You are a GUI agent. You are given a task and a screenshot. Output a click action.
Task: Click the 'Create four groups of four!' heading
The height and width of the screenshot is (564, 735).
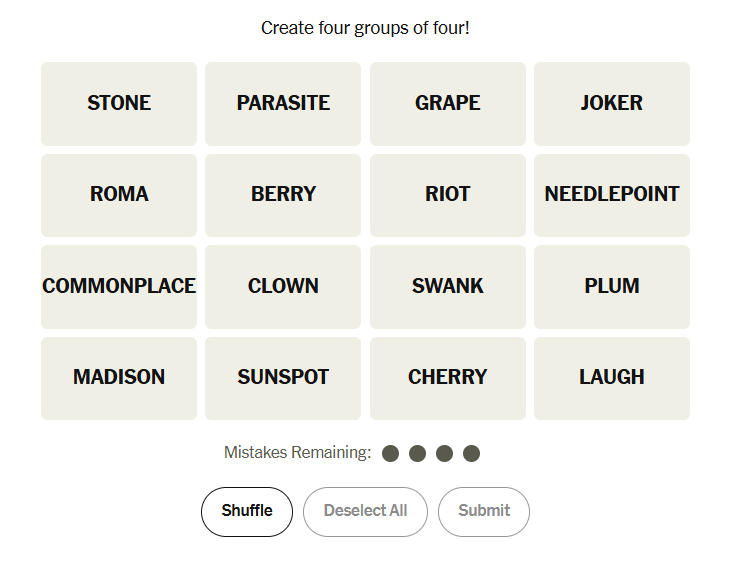(x=365, y=28)
